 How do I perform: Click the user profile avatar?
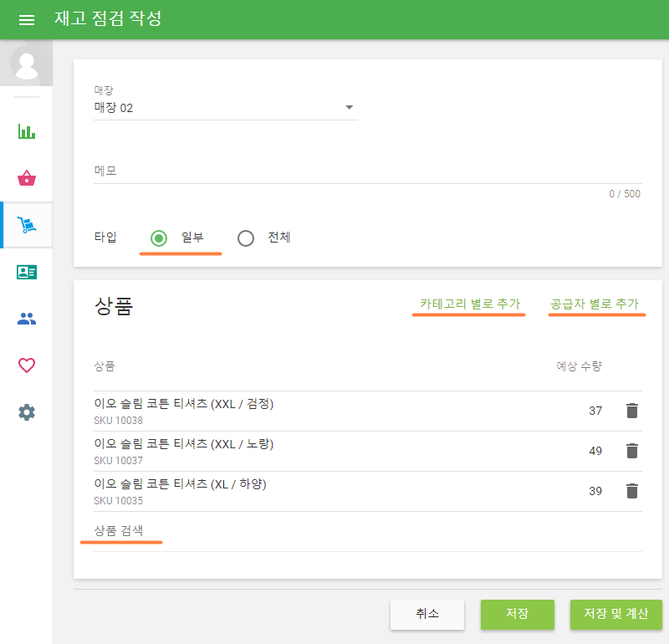tap(27, 64)
